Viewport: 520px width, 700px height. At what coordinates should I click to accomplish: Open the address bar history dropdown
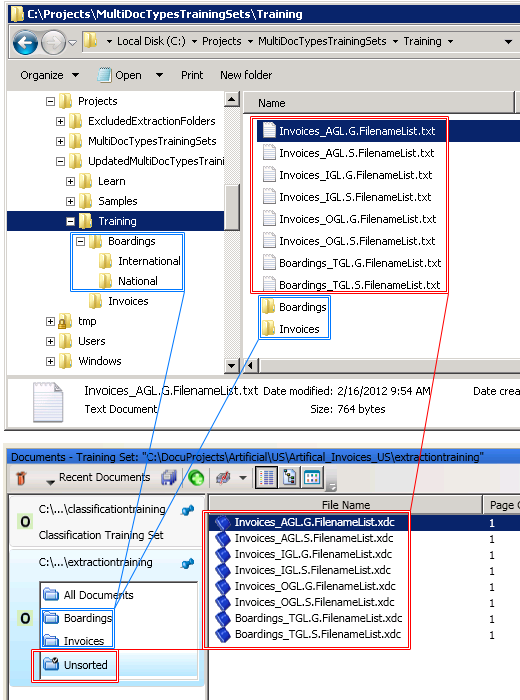[x=508, y=42]
